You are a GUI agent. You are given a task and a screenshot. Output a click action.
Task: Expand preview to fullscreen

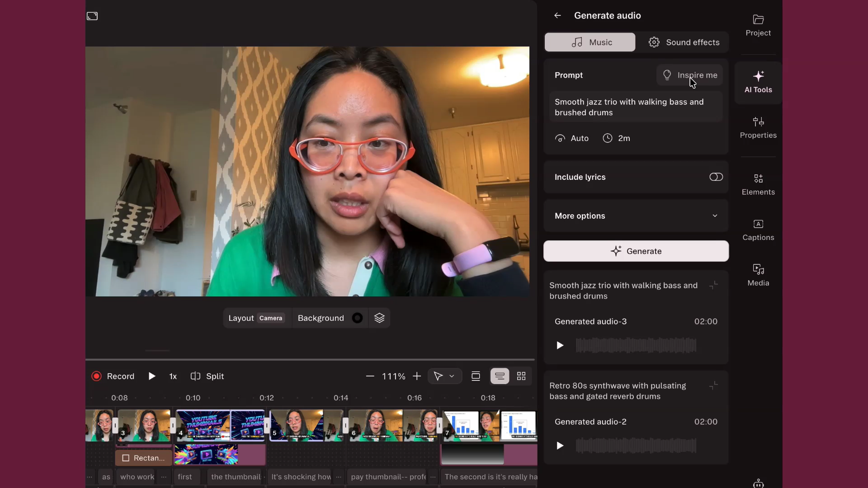[x=92, y=16]
